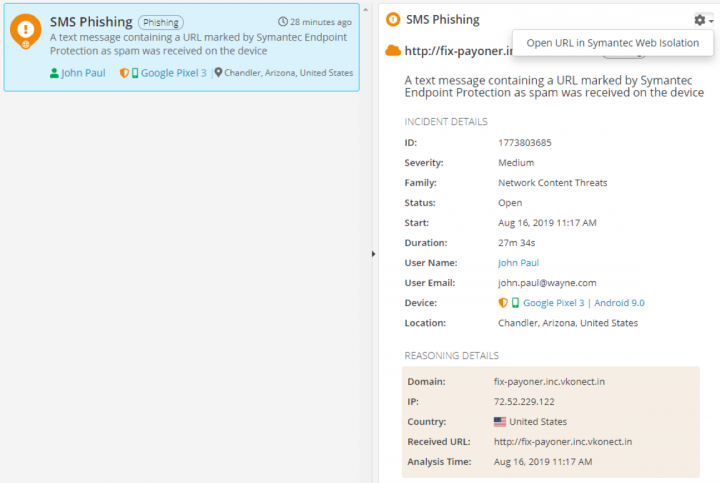This screenshot has width=720, height=483.
Task: Click the Severity value Medium
Action: click(516, 163)
